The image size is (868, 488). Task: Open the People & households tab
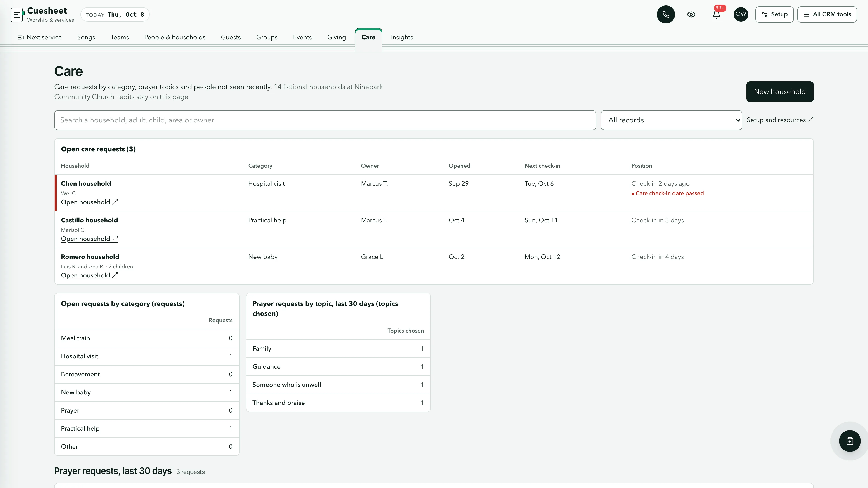point(175,37)
